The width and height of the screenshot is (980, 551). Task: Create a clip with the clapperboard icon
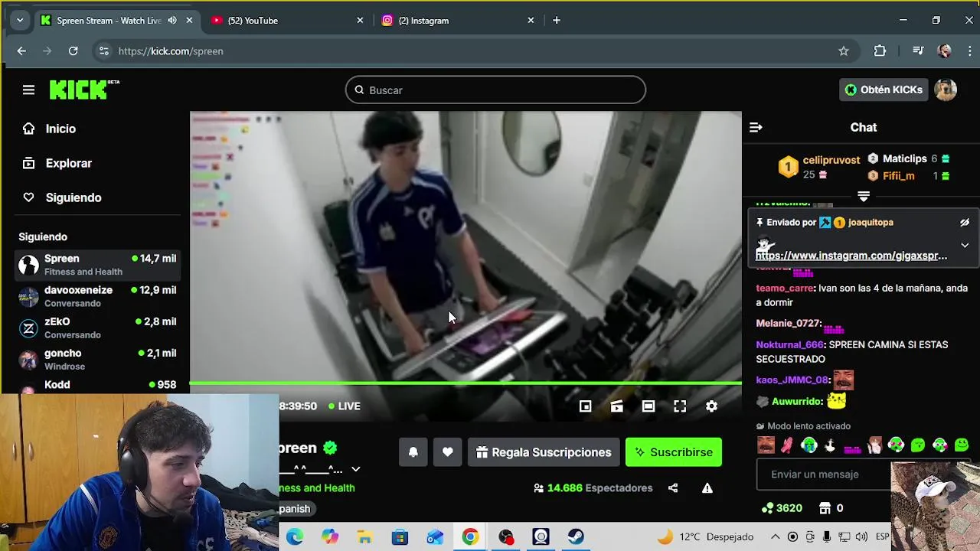click(616, 406)
